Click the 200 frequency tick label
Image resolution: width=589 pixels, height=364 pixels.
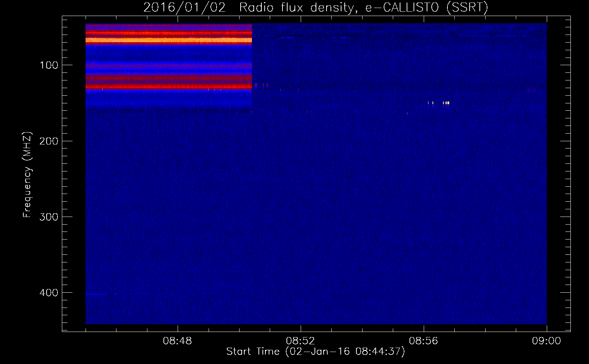[49, 141]
